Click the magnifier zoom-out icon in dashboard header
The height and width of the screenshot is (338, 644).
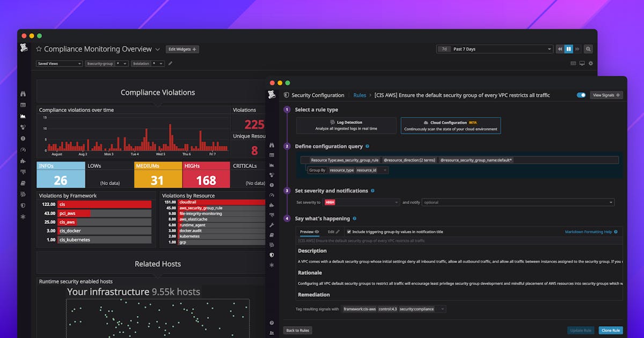[588, 49]
